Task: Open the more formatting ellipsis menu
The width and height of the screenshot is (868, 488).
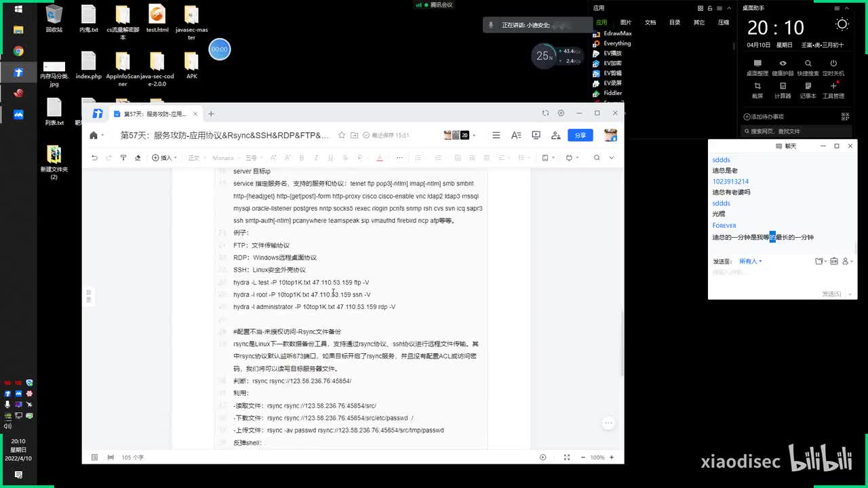Action: coord(399,158)
